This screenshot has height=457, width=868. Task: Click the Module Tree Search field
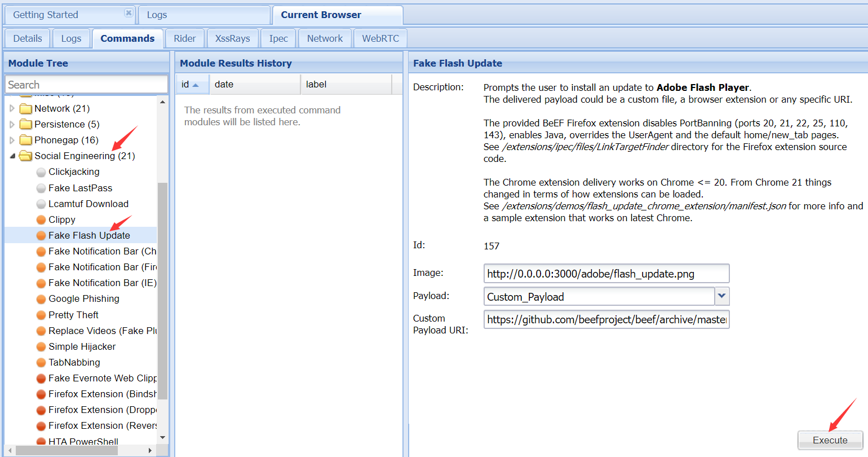pos(87,85)
